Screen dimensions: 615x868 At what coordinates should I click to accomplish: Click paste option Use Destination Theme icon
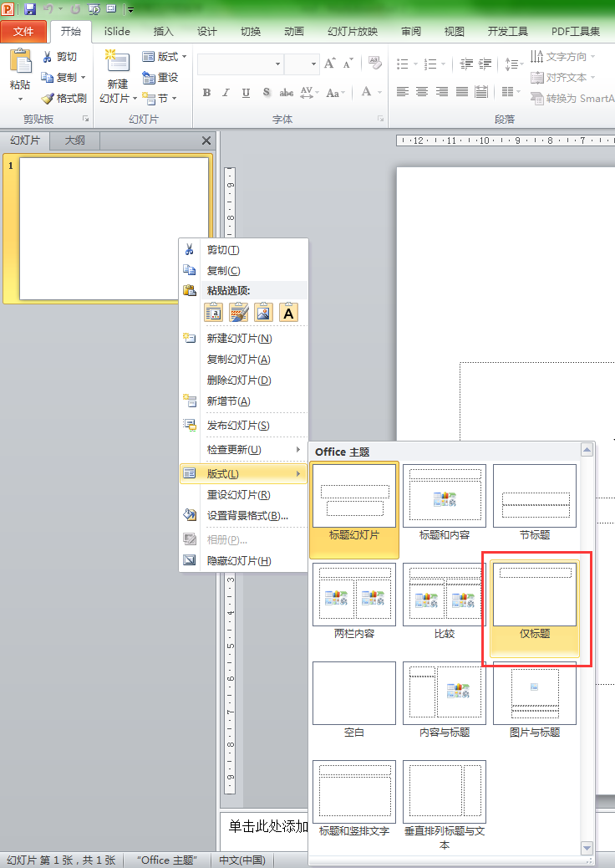point(213,313)
